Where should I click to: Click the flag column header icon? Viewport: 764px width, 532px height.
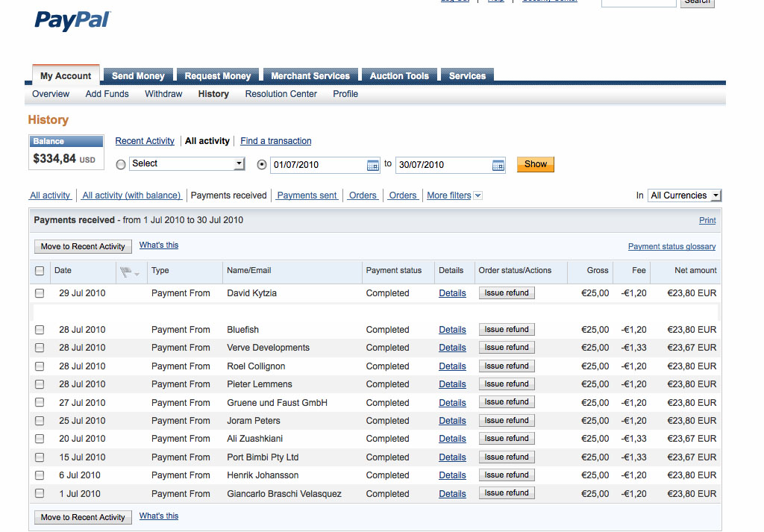click(126, 272)
